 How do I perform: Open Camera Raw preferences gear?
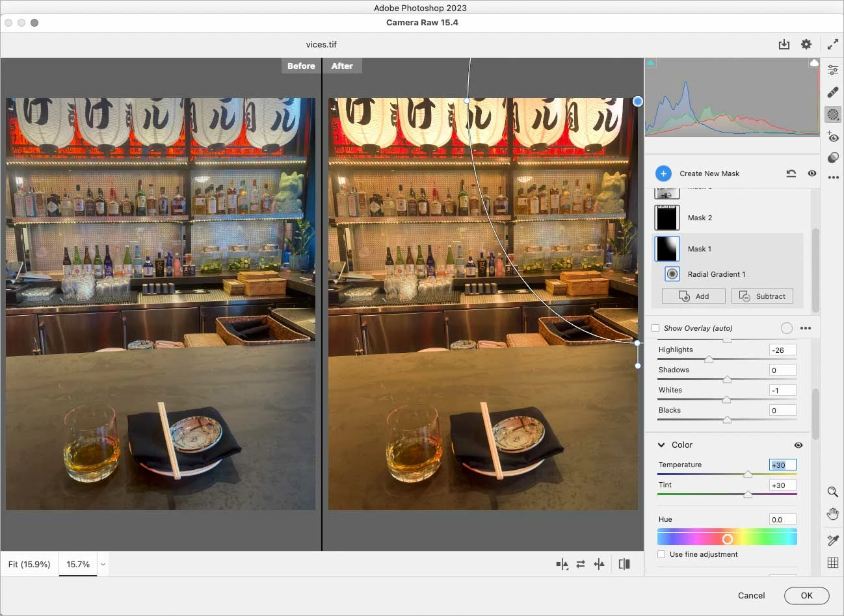(x=806, y=44)
